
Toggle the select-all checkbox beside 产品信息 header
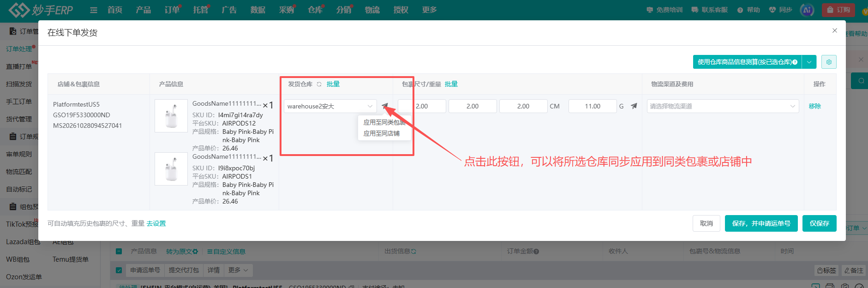(x=119, y=251)
